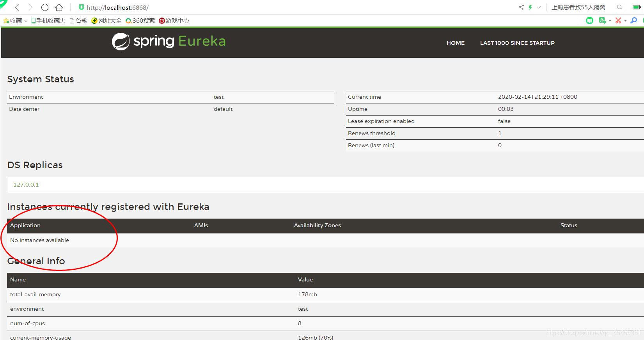Click the Spring Eureka logo
The image size is (644, 340).
coord(169,41)
